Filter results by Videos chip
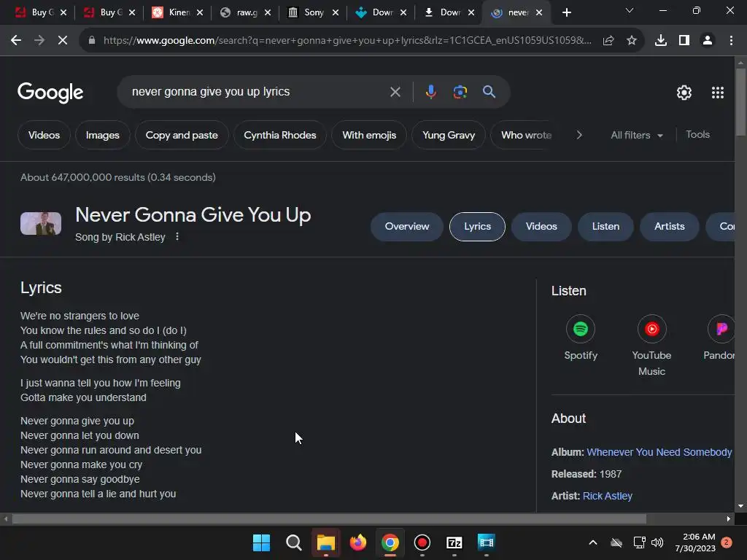 tap(44, 135)
